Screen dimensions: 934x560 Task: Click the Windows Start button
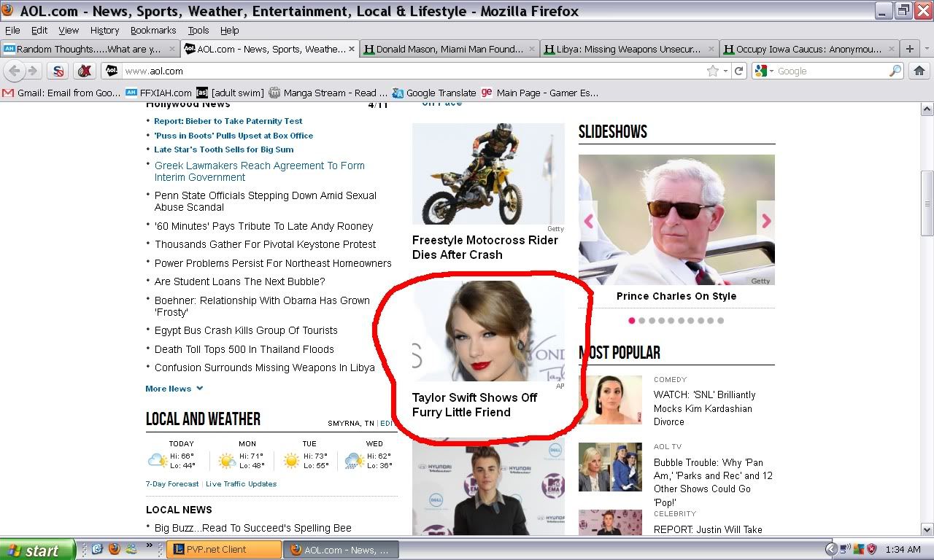click(37, 550)
